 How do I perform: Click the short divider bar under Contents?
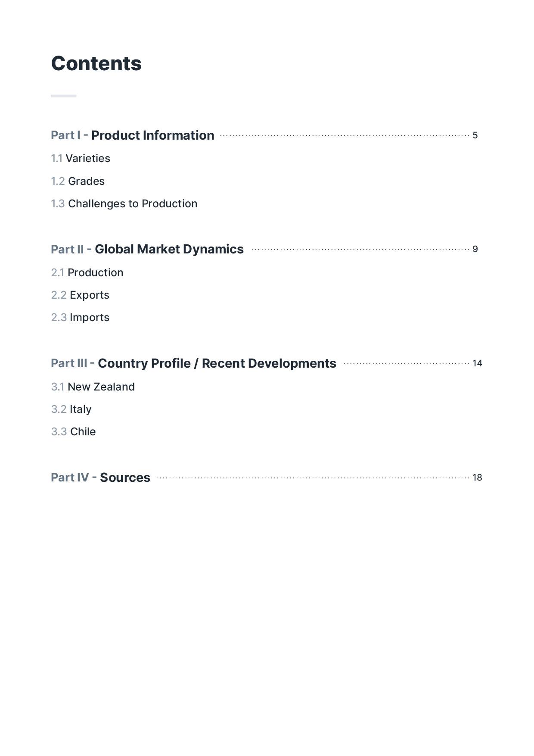tap(64, 96)
